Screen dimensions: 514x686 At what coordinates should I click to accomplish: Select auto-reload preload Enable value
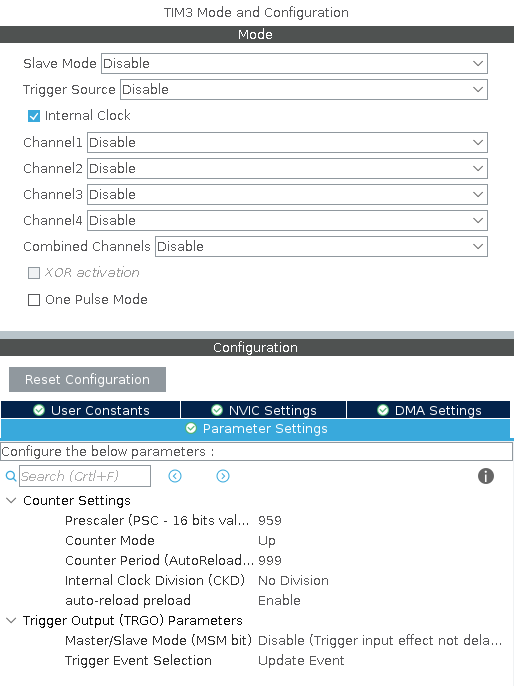(279, 601)
